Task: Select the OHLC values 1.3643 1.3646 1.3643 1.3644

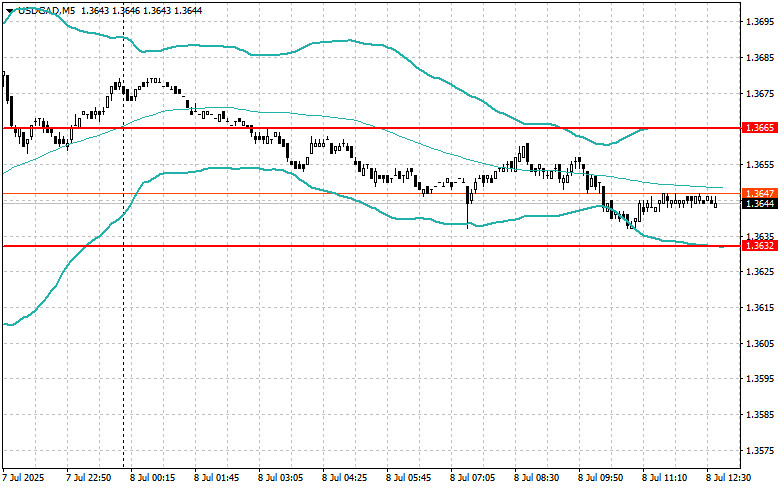Action: point(141,10)
